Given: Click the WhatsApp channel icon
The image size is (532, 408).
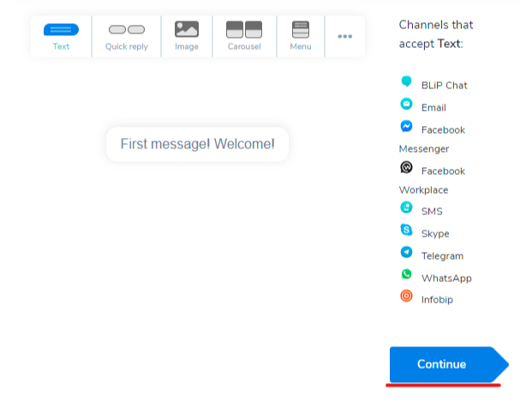Looking at the screenshot, I should point(406,274).
